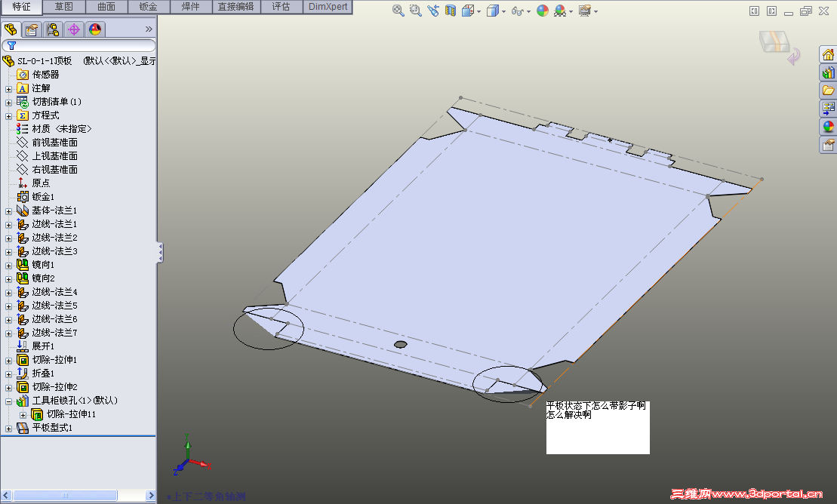Select the 钣金1 feature
Viewport: 837px width, 504px height.
[x=43, y=197]
